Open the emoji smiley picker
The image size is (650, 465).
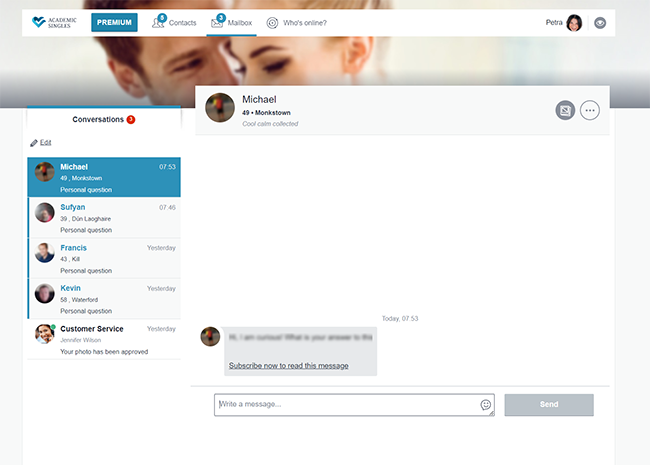pos(485,404)
